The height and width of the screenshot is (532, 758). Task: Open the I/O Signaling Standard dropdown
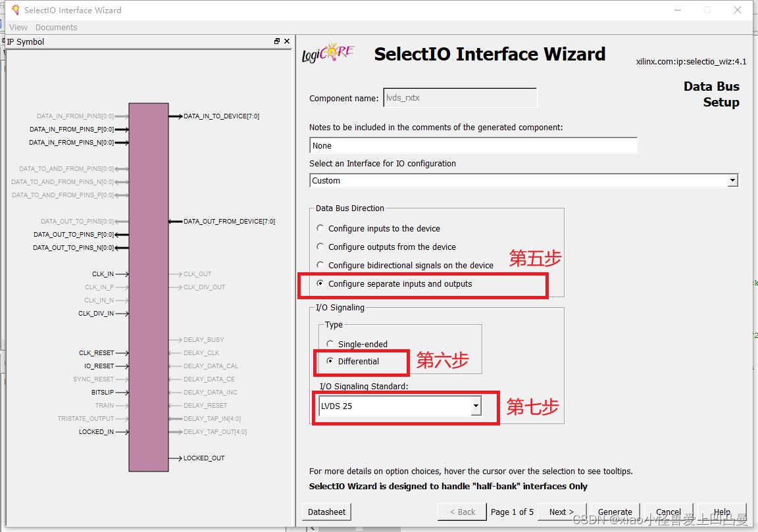(x=475, y=406)
